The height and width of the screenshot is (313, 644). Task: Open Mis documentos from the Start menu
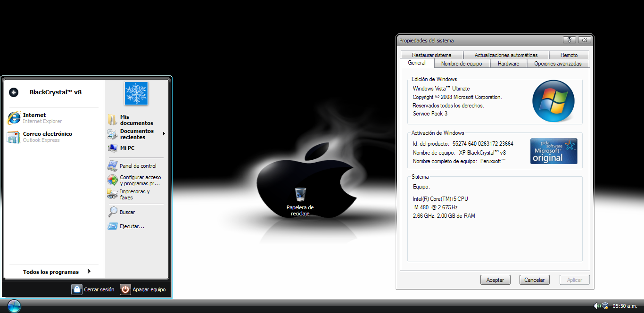[x=137, y=120]
